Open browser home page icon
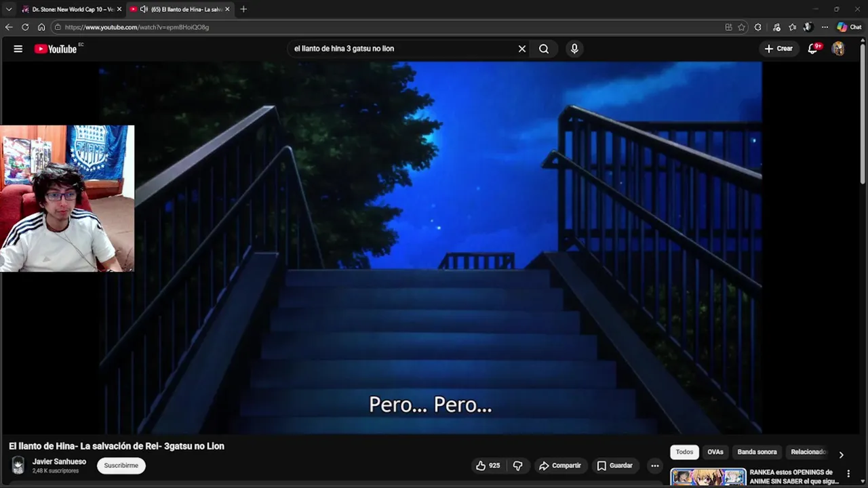The height and width of the screenshot is (488, 868). click(41, 27)
